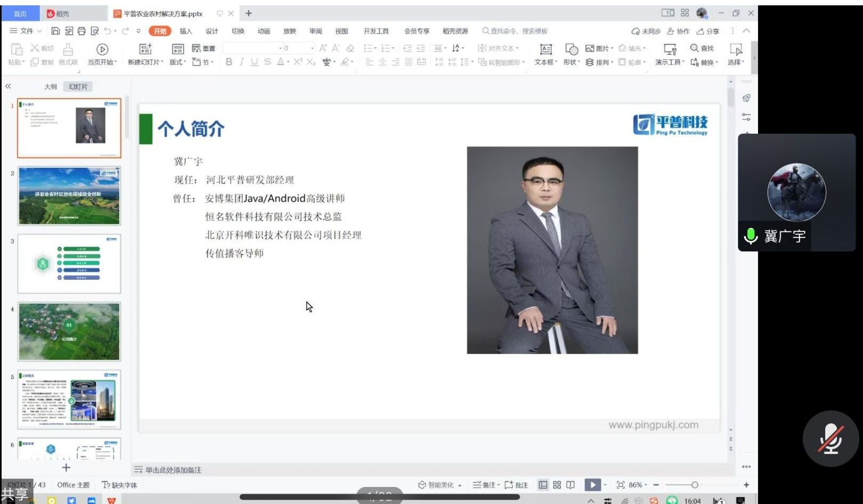
Task: Insert a Text Box (文本框)
Action: [546, 50]
